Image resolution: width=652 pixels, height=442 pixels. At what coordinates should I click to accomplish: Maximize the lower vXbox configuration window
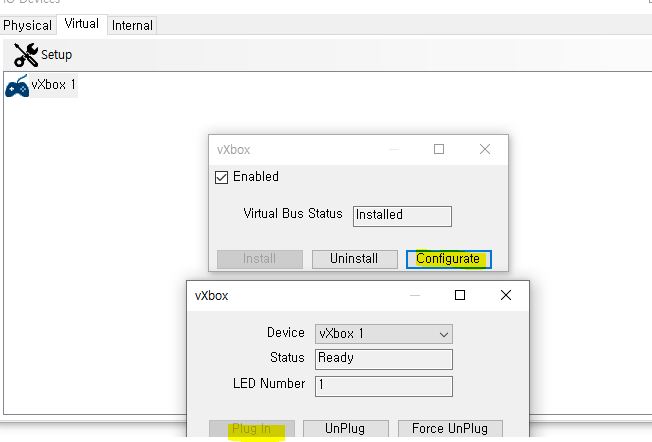(x=460, y=295)
